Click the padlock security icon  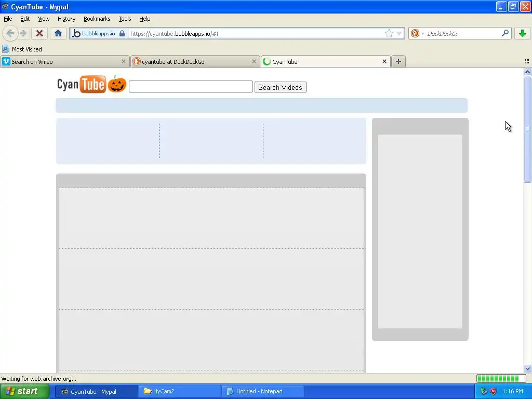coord(122,33)
